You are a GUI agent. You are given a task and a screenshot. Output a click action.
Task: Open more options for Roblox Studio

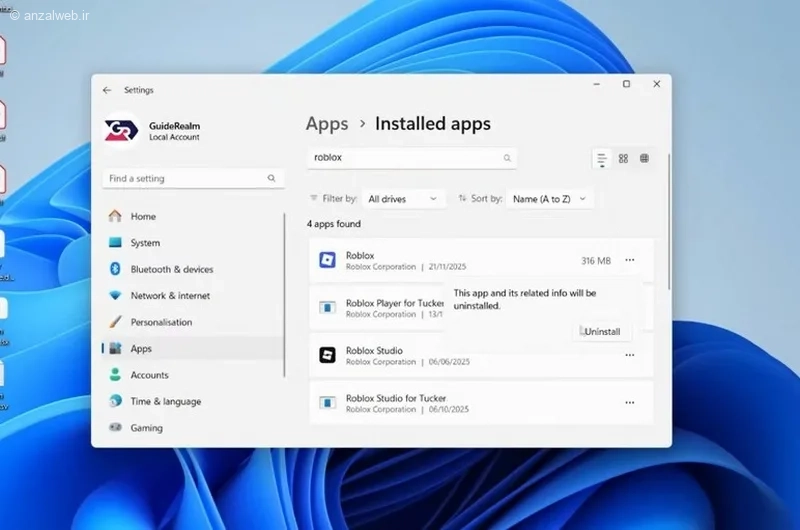tap(630, 355)
